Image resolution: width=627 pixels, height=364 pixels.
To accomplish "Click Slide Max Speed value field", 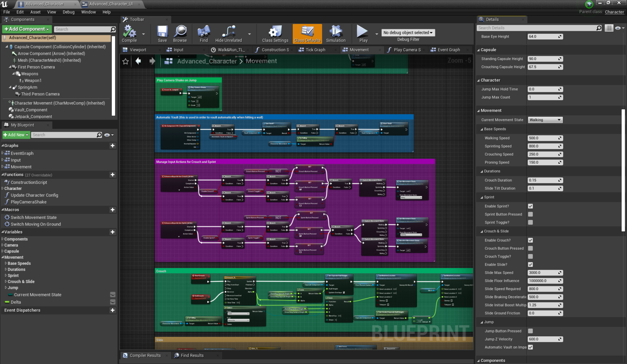I will 545,273.
